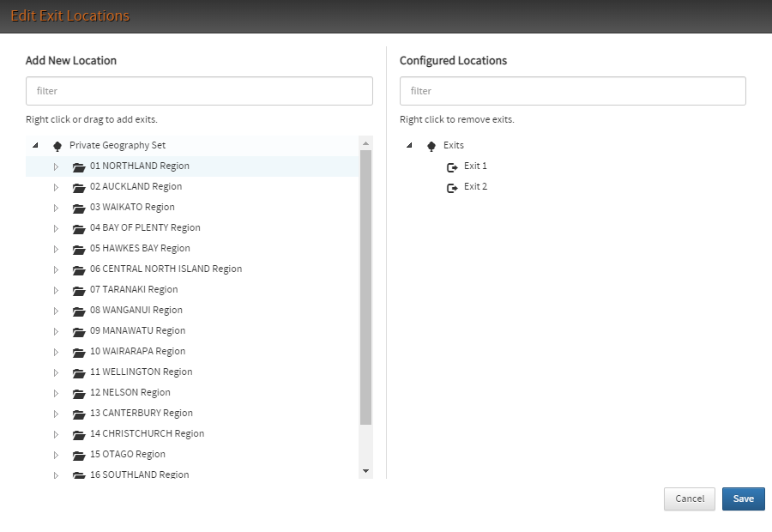Click the folder icon next to 11 WELLINGTON Region
The width and height of the screenshot is (772, 532).
(x=79, y=372)
